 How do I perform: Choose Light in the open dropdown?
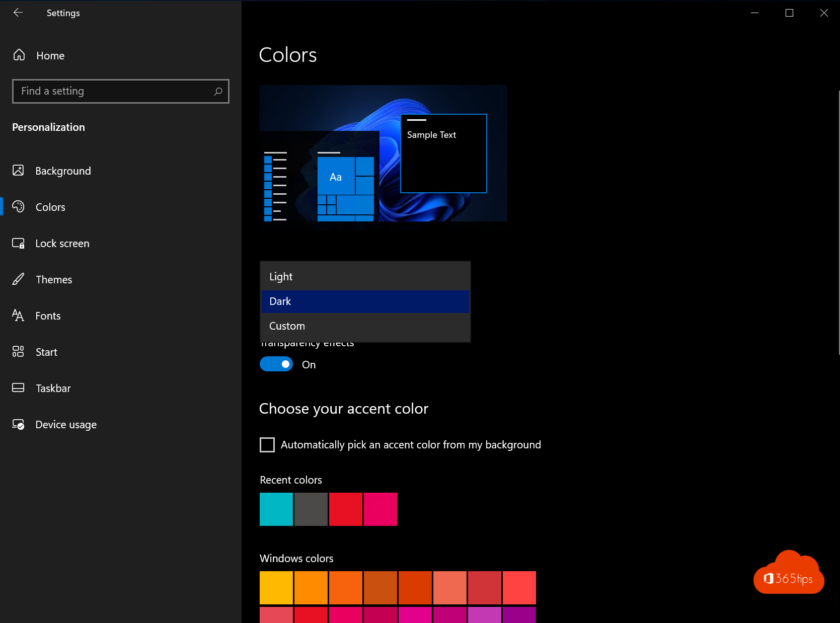tap(280, 276)
